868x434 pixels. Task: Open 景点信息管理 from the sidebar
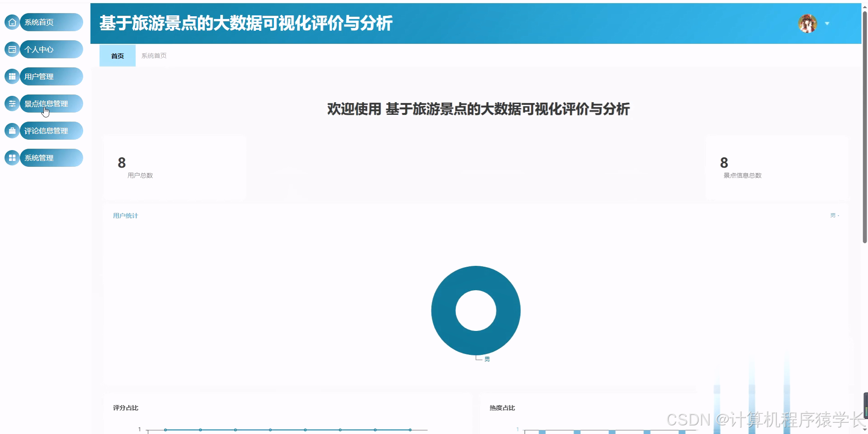tap(46, 103)
